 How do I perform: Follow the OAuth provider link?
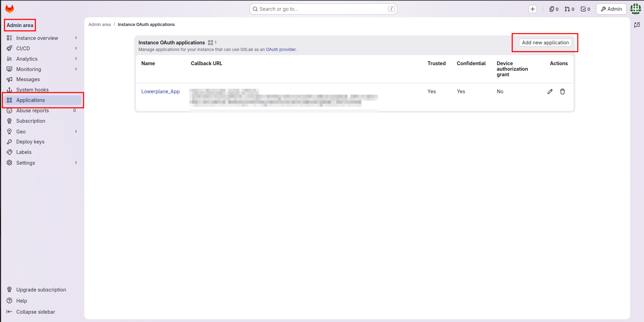click(x=281, y=50)
